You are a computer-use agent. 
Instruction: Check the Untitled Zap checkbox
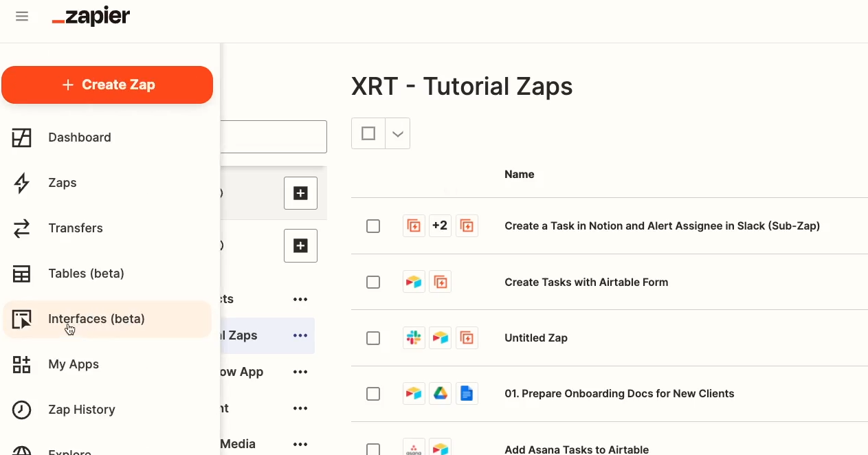(x=373, y=338)
